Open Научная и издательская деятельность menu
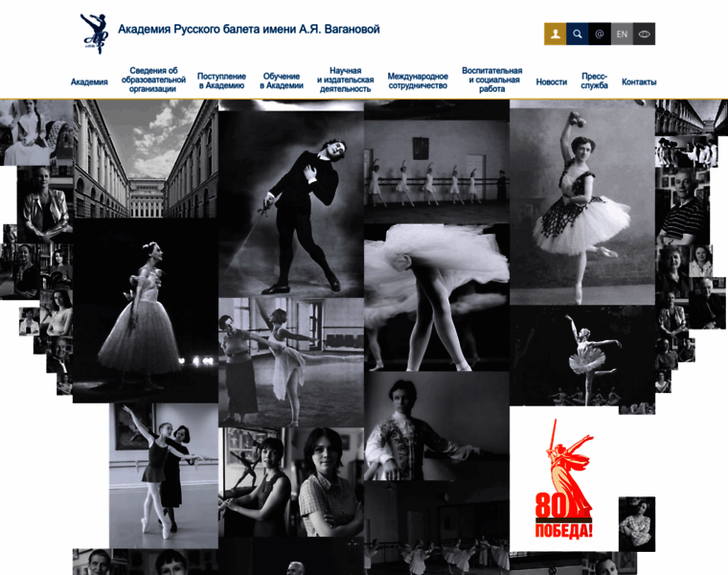This screenshot has height=575, width=728. (346, 80)
